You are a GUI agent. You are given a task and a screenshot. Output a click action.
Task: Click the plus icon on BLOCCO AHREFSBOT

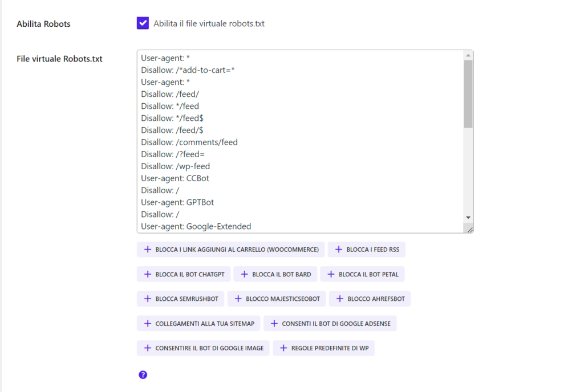pos(339,299)
